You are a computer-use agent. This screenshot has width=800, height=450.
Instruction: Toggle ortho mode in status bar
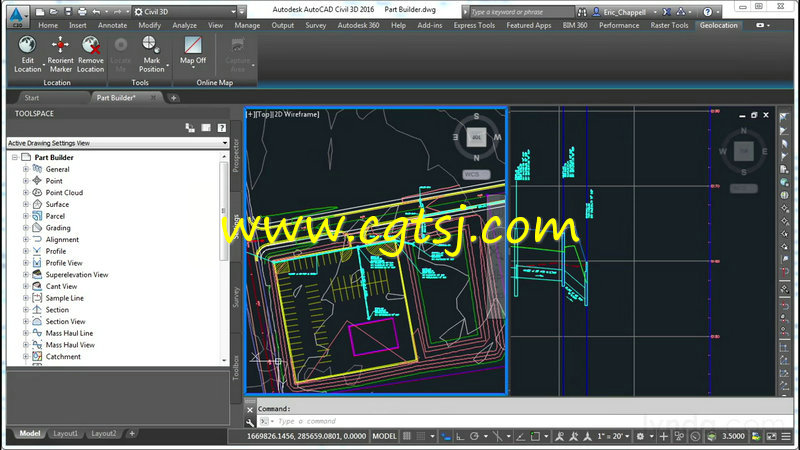(x=460, y=436)
